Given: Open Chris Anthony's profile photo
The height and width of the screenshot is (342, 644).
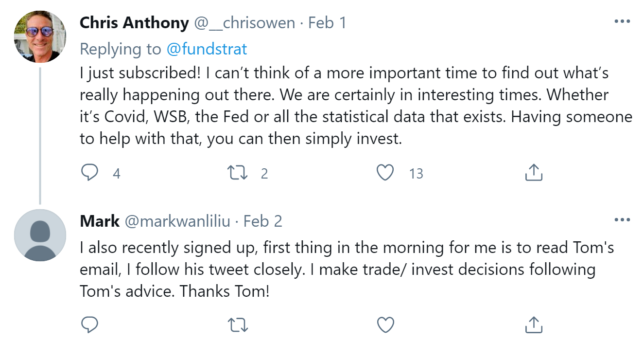Looking at the screenshot, I should pos(40,36).
